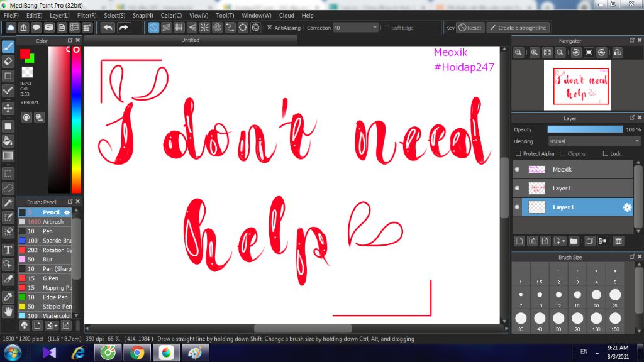
Task: Select the Eraser tool
Action: (8, 62)
